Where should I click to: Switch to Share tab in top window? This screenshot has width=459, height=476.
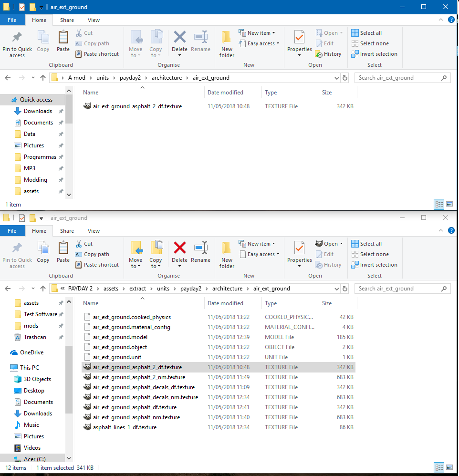67,20
